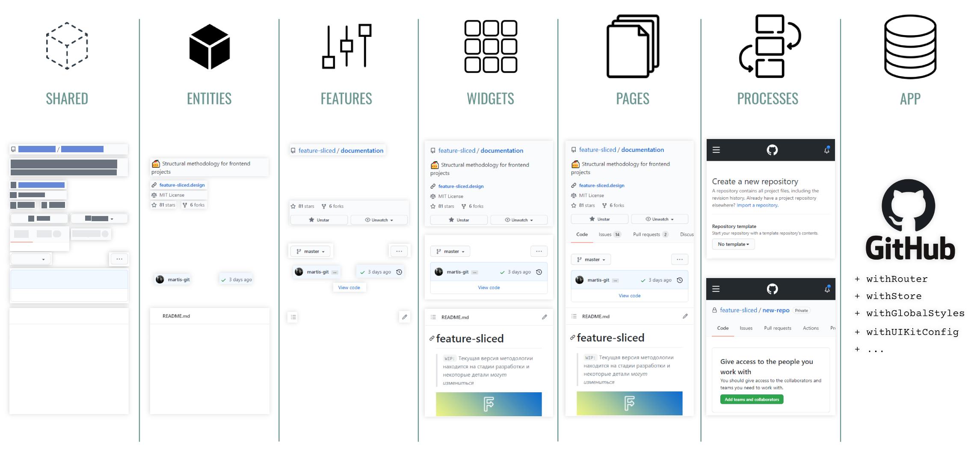Click the feature-sliced gradient banner thumbnail

tap(488, 405)
